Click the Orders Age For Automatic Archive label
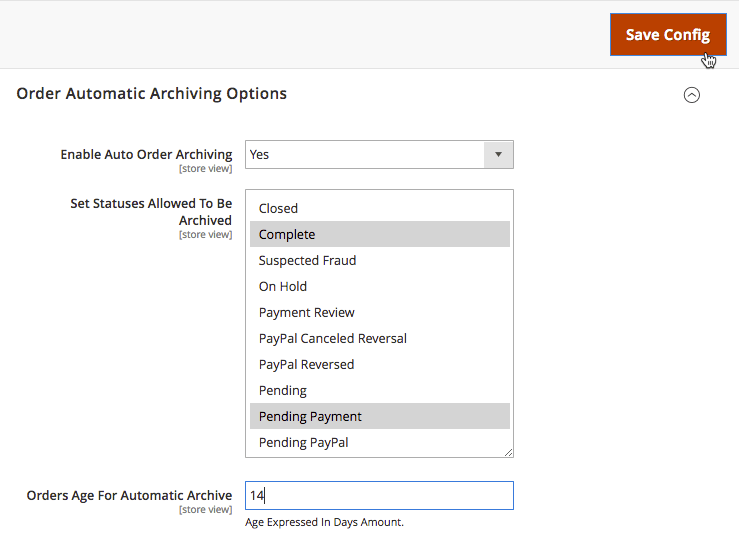 [129, 496]
